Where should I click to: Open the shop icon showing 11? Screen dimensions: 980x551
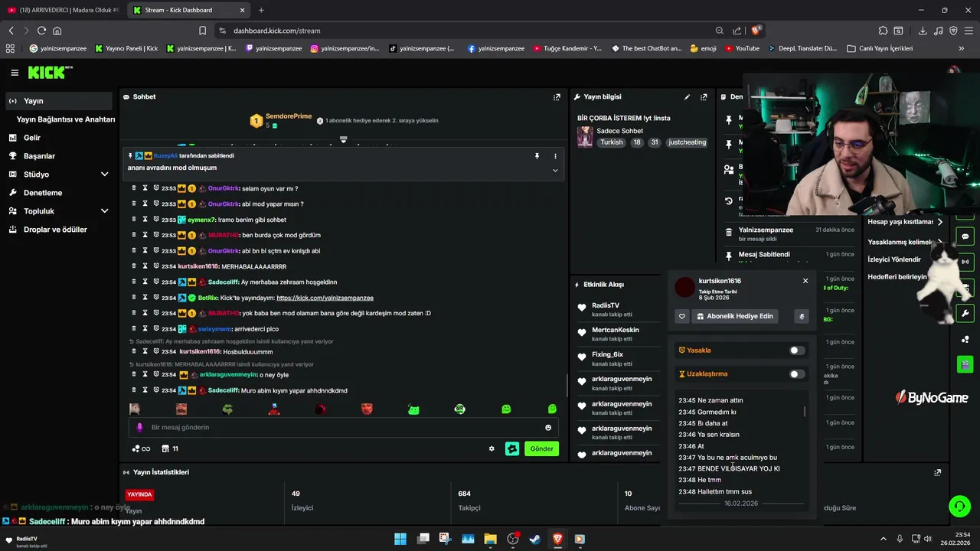coord(170,449)
